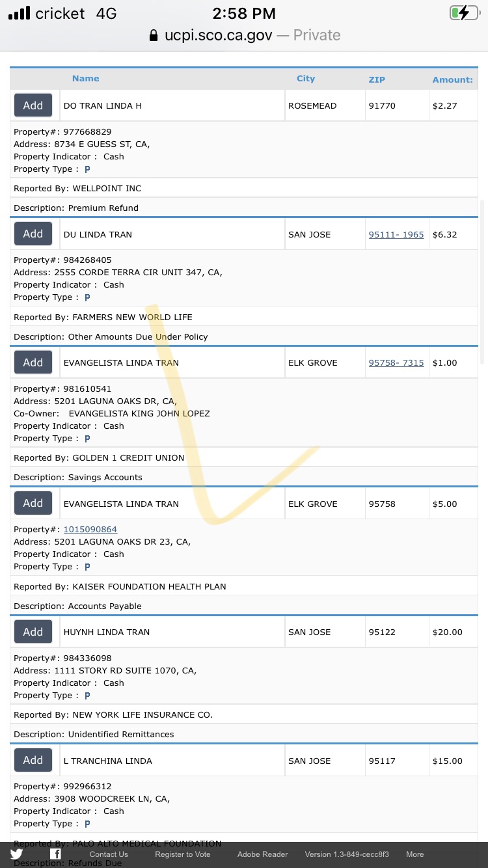Select Property# 984336098
Image resolution: width=488 pixels, height=868 pixels.
coord(62,658)
